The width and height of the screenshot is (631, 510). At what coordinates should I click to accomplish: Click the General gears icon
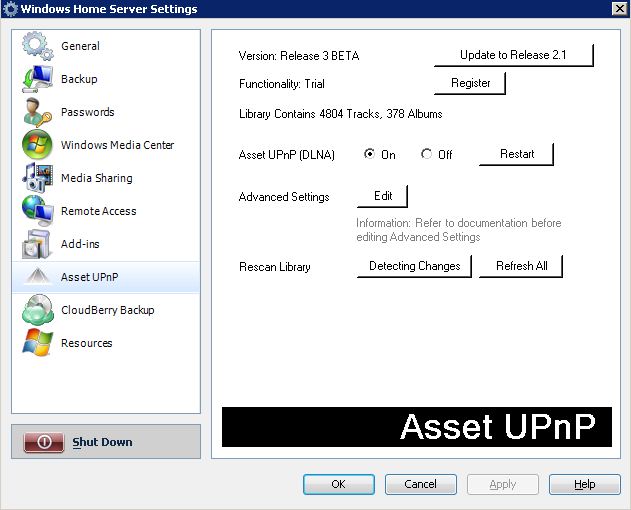(x=37, y=46)
